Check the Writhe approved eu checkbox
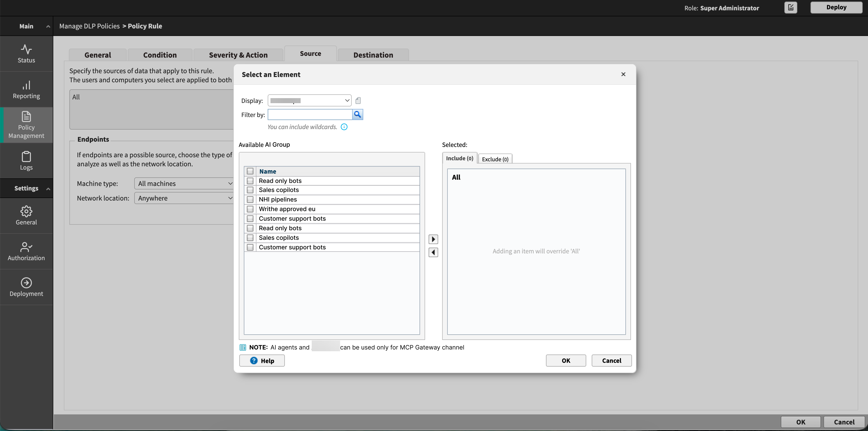 click(250, 209)
